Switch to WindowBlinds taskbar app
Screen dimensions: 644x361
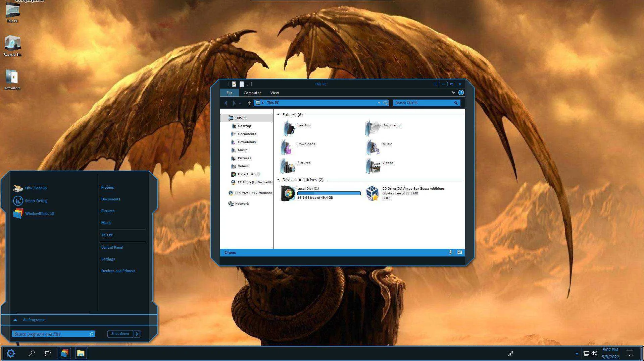(x=64, y=353)
